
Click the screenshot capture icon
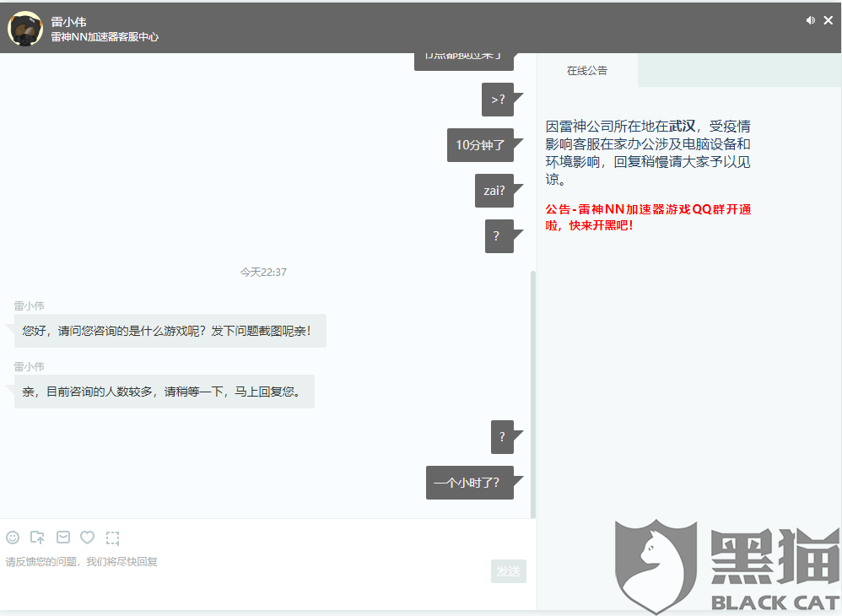pyautogui.click(x=113, y=538)
